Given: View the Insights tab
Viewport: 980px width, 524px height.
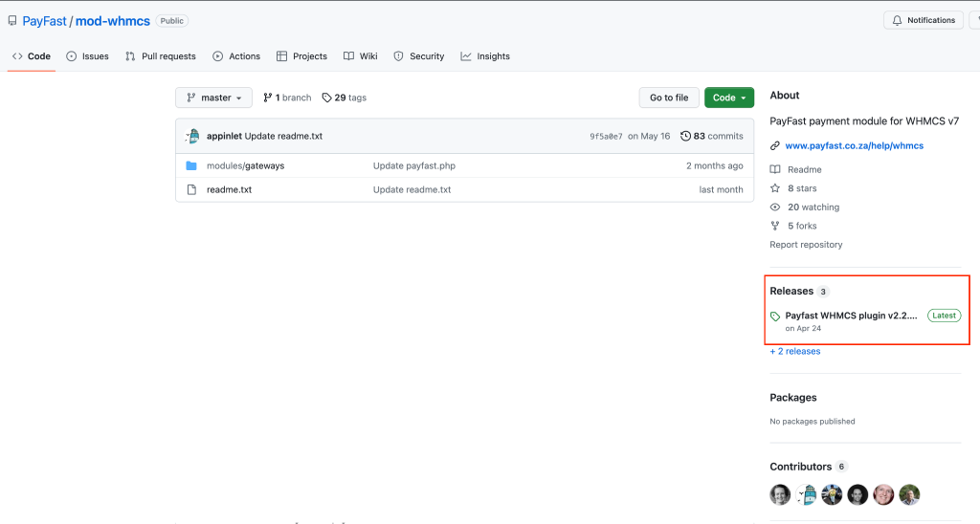Looking at the screenshot, I should pyautogui.click(x=485, y=56).
